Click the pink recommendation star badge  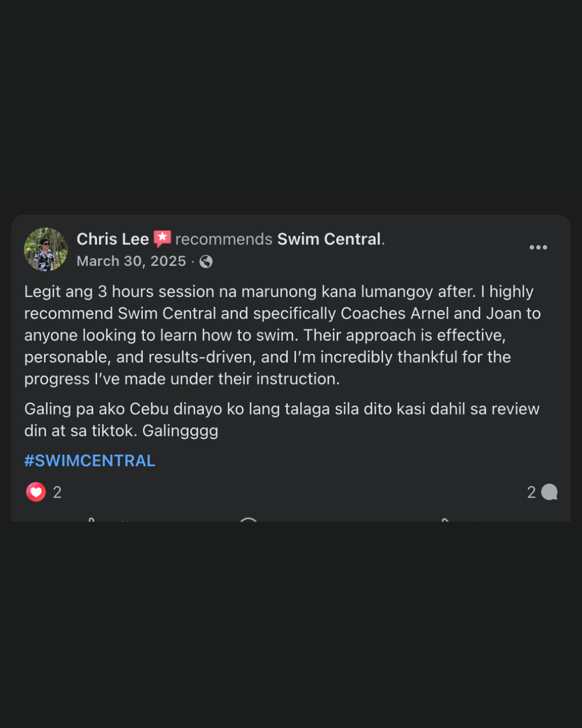(x=162, y=238)
